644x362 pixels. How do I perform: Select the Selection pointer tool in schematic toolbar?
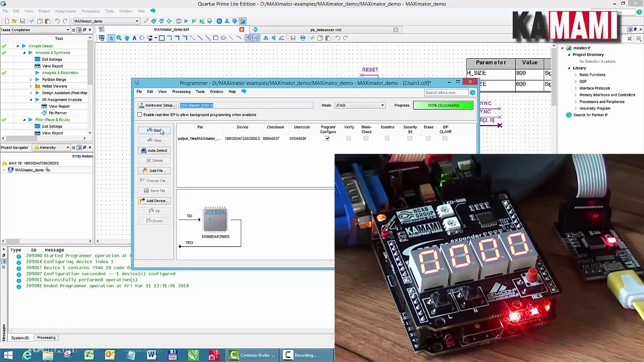click(112, 38)
